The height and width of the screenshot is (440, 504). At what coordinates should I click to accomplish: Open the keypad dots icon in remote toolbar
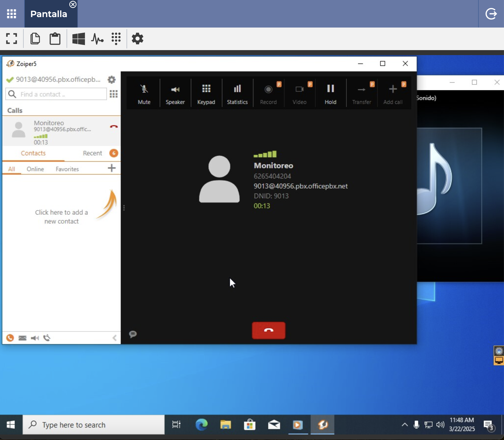click(116, 39)
